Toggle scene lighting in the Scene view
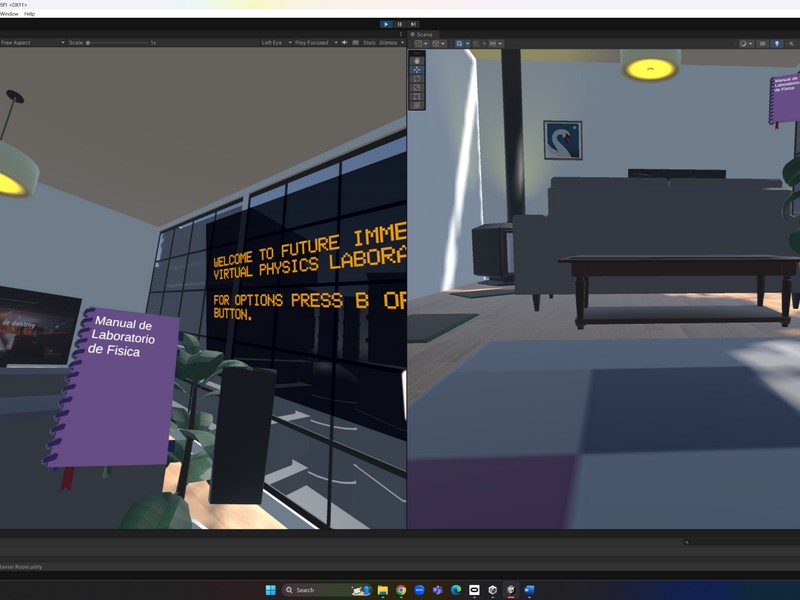 [776, 45]
